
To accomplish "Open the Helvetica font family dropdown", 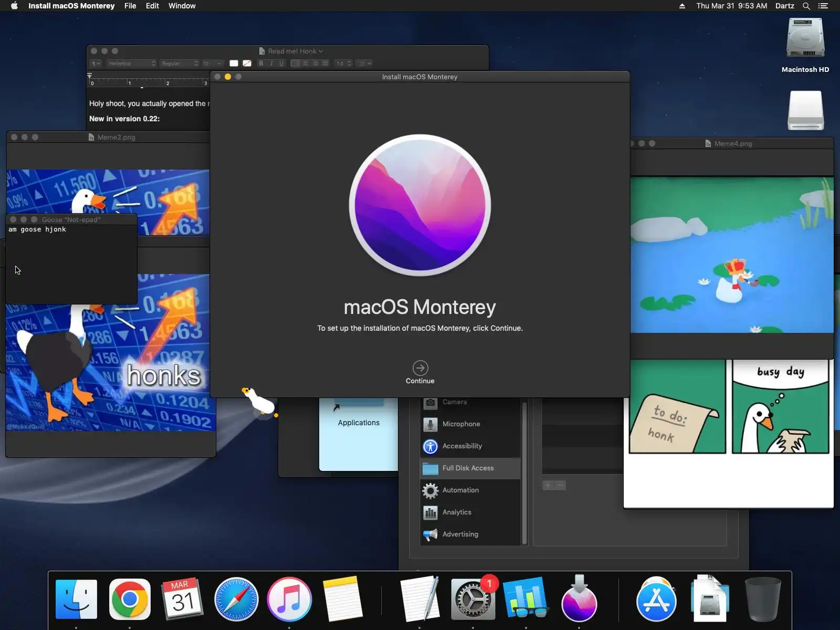I will [131, 64].
